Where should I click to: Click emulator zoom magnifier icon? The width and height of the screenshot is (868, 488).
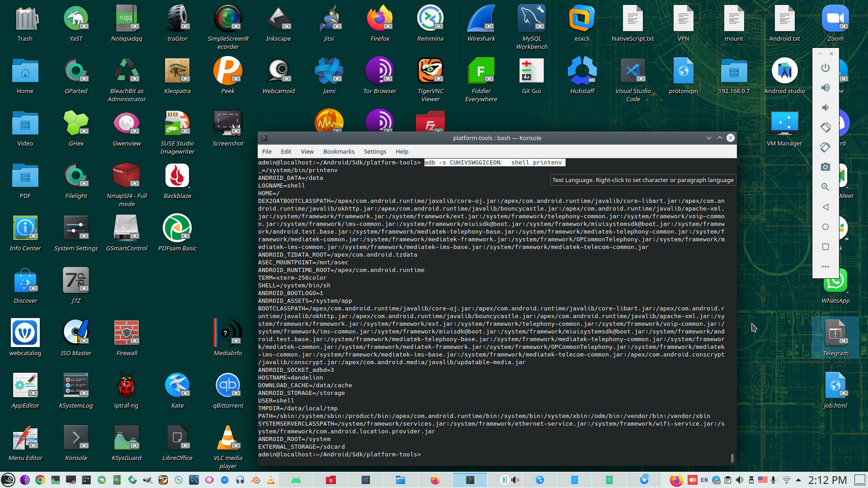tap(825, 187)
